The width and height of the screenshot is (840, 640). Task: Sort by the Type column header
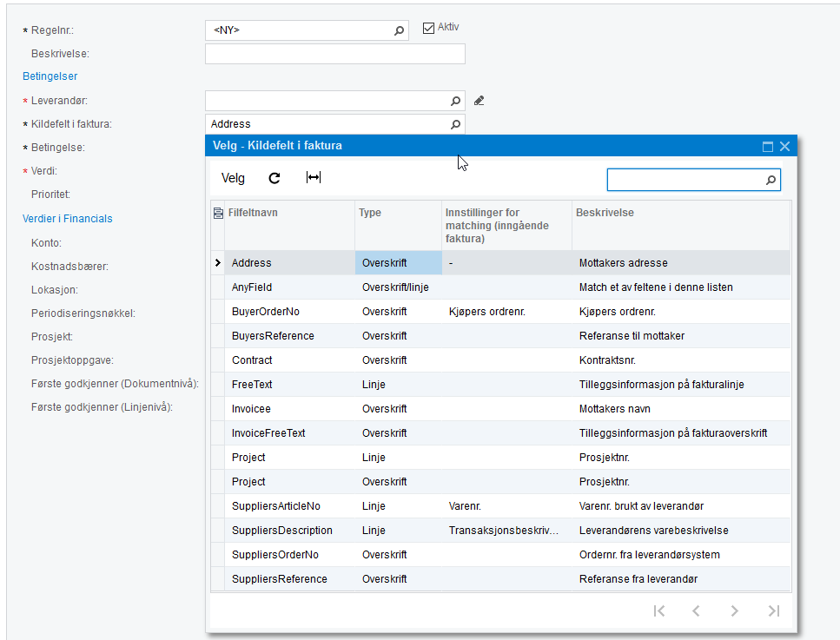(370, 213)
